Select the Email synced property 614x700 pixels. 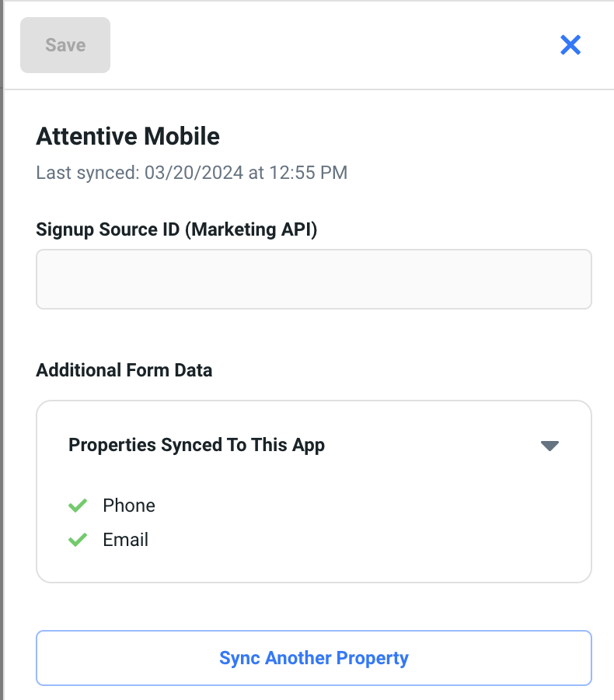click(x=125, y=540)
